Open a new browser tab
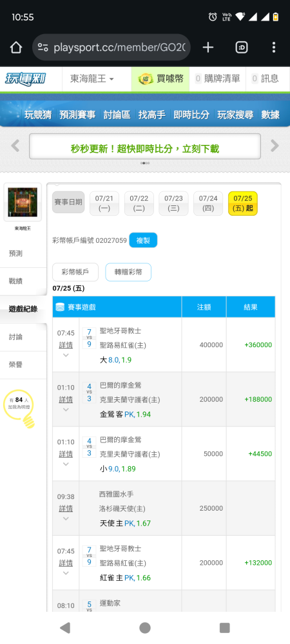This screenshot has height=644, width=290. coord(208,48)
